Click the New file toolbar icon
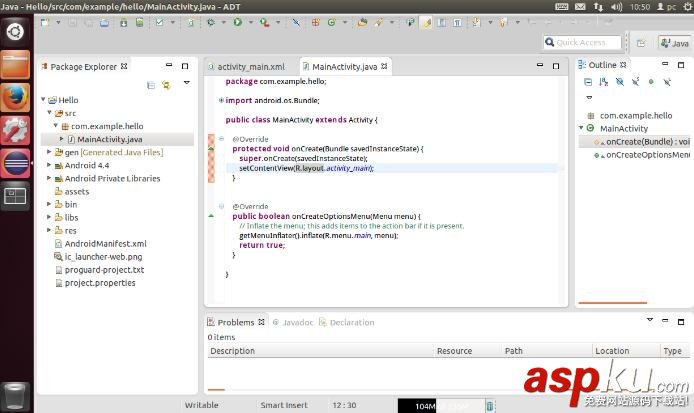 click(45, 22)
